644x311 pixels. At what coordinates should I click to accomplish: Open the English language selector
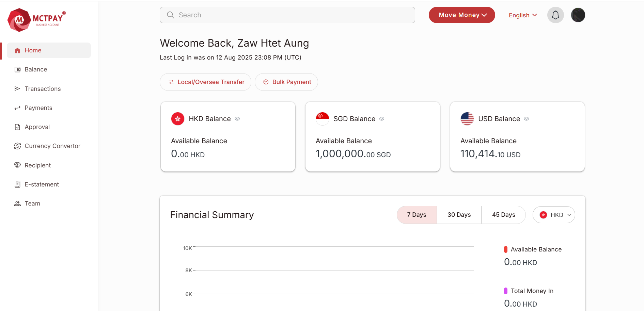tap(522, 15)
